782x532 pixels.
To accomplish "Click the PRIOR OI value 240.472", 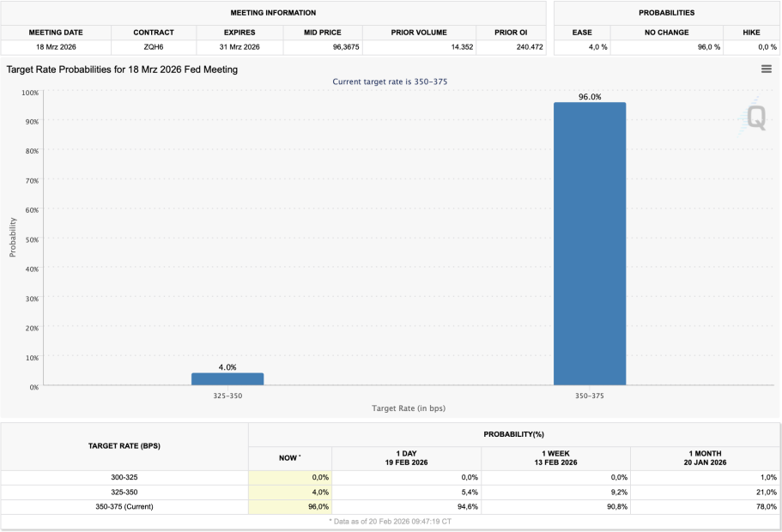I will pos(529,47).
